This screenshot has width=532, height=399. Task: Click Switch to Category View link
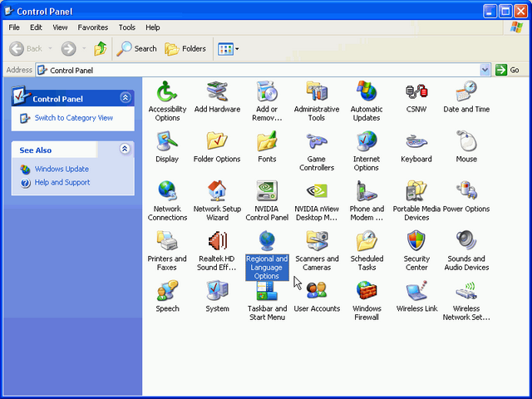pos(73,118)
